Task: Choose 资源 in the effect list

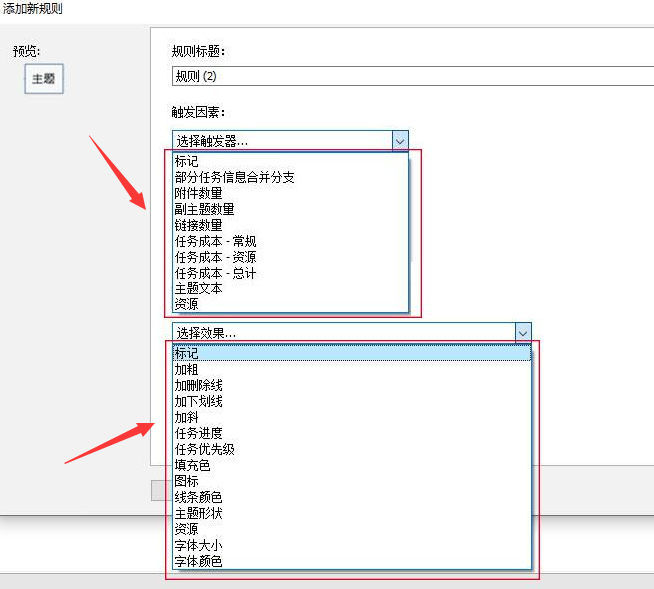Action: 352,529
